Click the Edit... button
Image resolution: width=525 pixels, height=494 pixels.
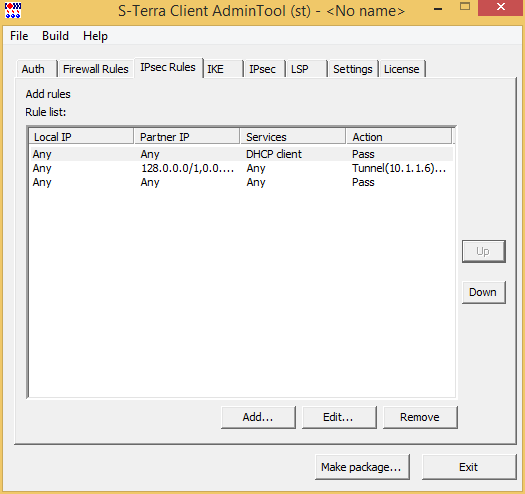click(339, 417)
